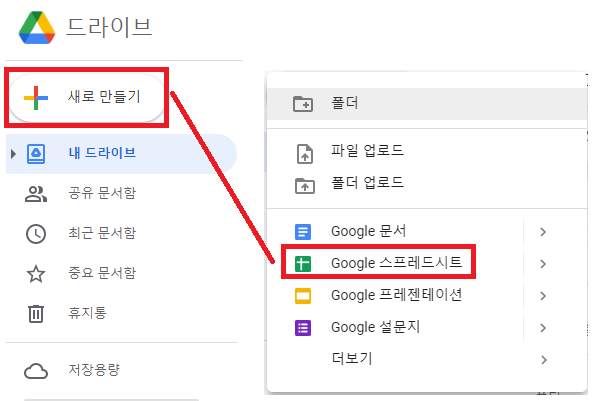Click the green Google Sheets icon
The image size is (595, 401).
[303, 264]
